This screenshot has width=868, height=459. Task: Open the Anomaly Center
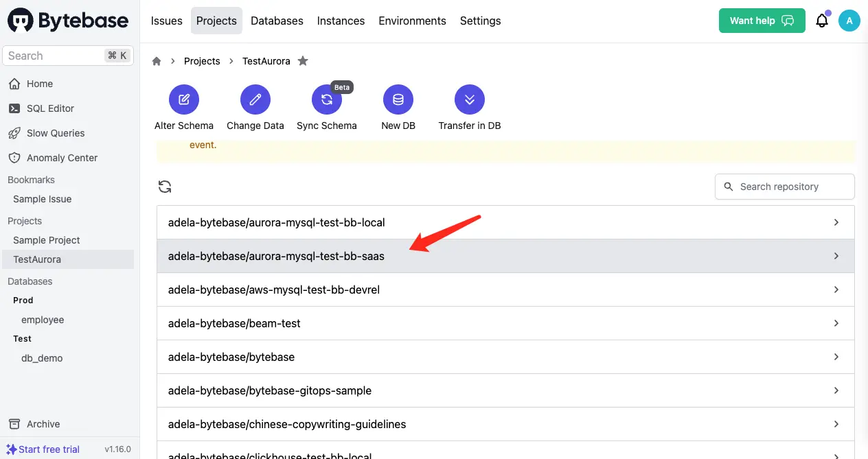(x=61, y=157)
